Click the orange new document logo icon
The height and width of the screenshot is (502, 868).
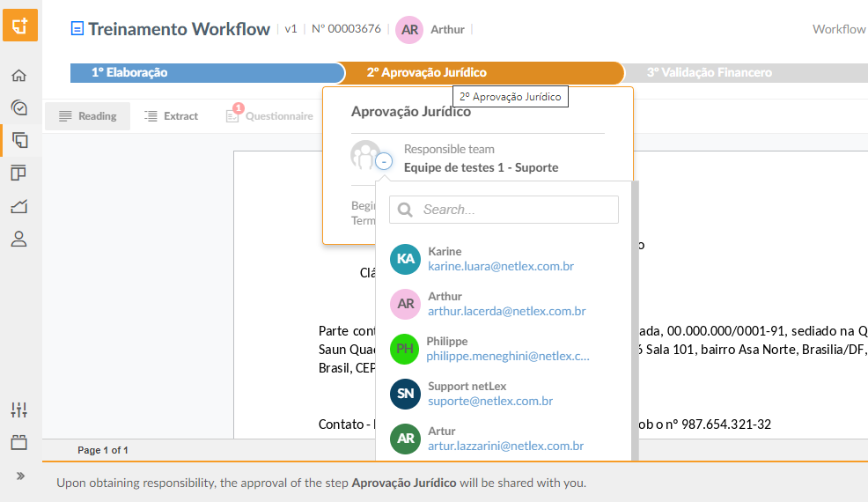[x=20, y=25]
